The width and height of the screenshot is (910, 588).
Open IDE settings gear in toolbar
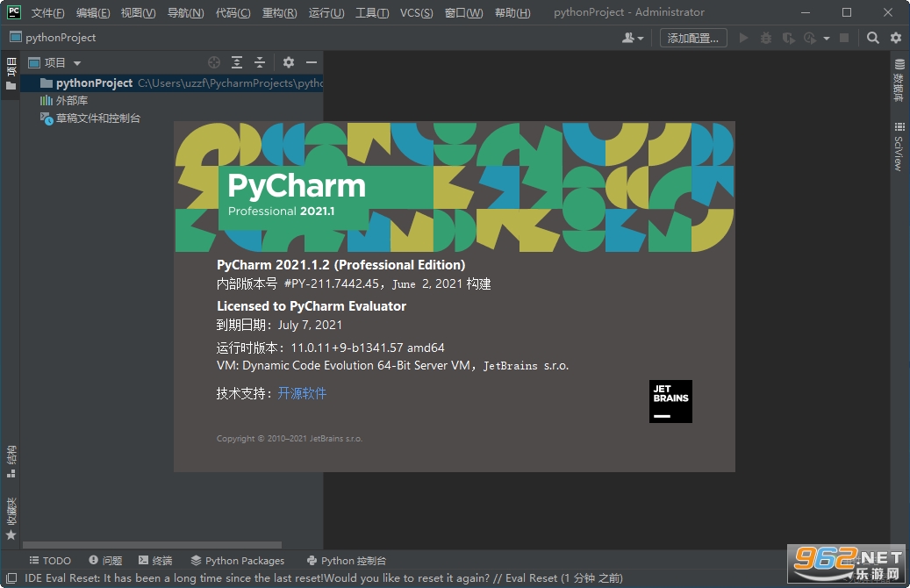(895, 38)
